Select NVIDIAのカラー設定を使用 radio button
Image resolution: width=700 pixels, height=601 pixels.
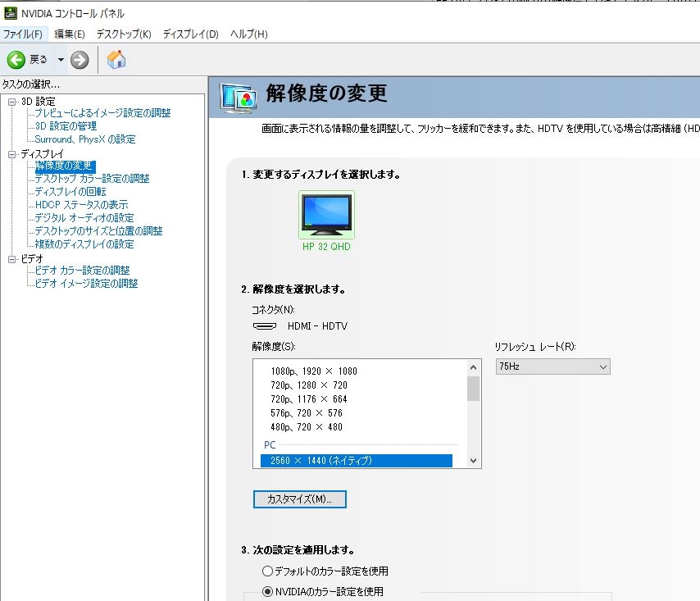pos(267,592)
